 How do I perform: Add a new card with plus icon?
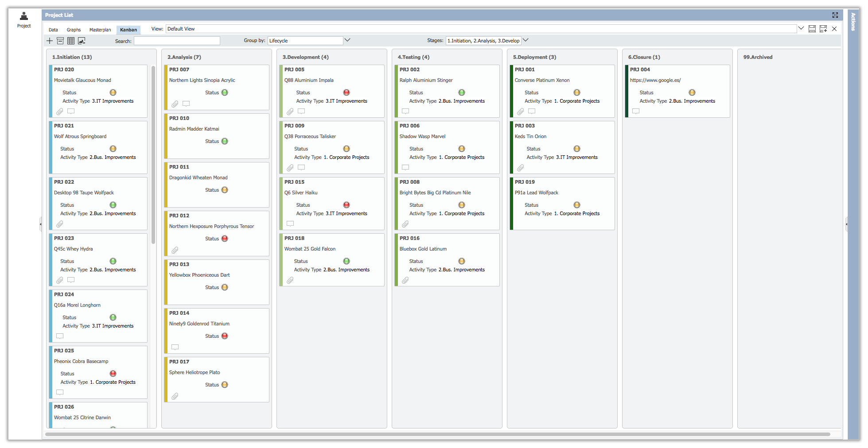[50, 41]
